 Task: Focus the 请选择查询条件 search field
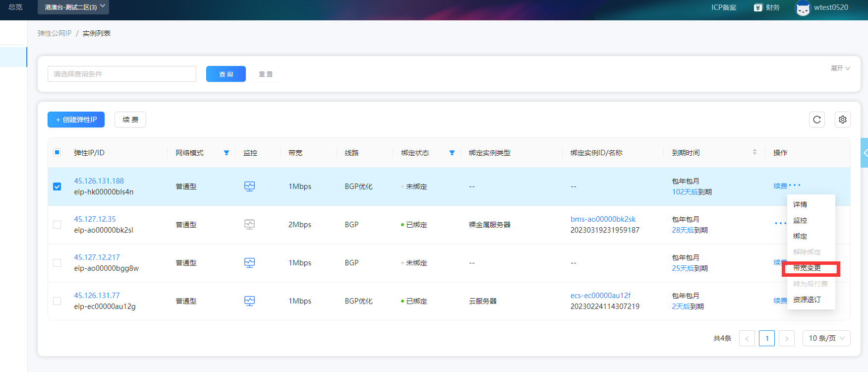click(122, 74)
